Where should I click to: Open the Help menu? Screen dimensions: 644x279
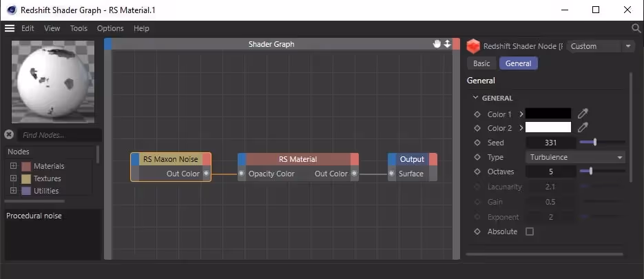[141, 28]
